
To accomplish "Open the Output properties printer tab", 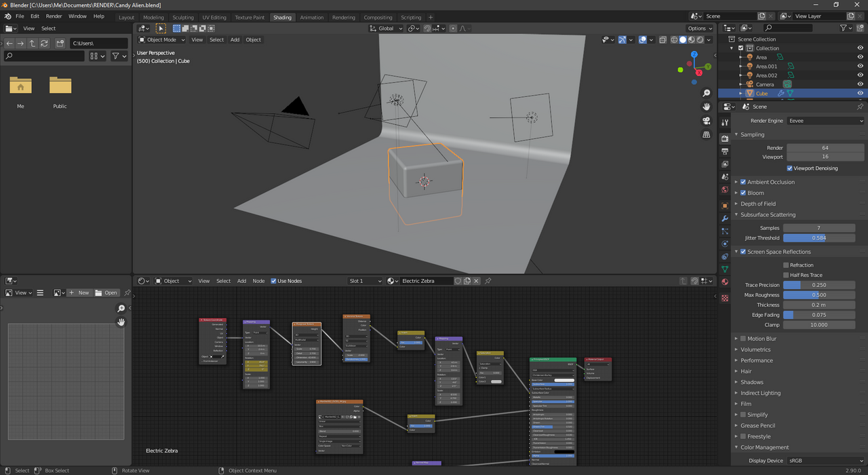I will tap(725, 151).
